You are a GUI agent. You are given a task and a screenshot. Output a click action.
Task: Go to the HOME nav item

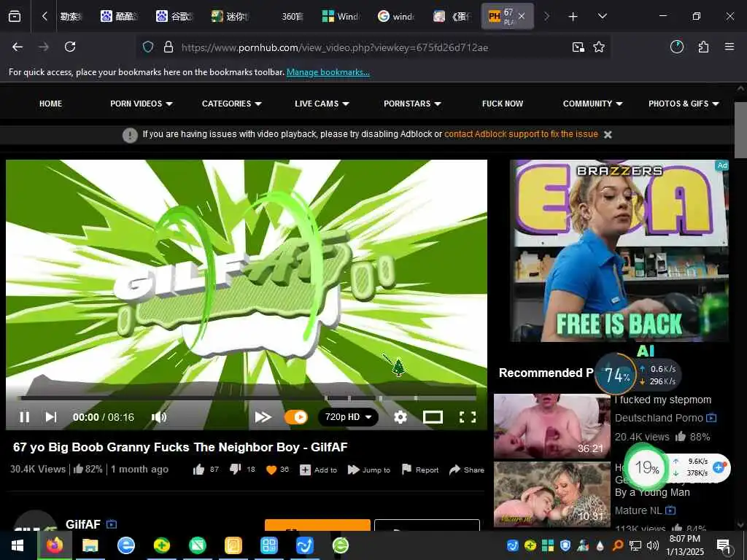tap(50, 104)
